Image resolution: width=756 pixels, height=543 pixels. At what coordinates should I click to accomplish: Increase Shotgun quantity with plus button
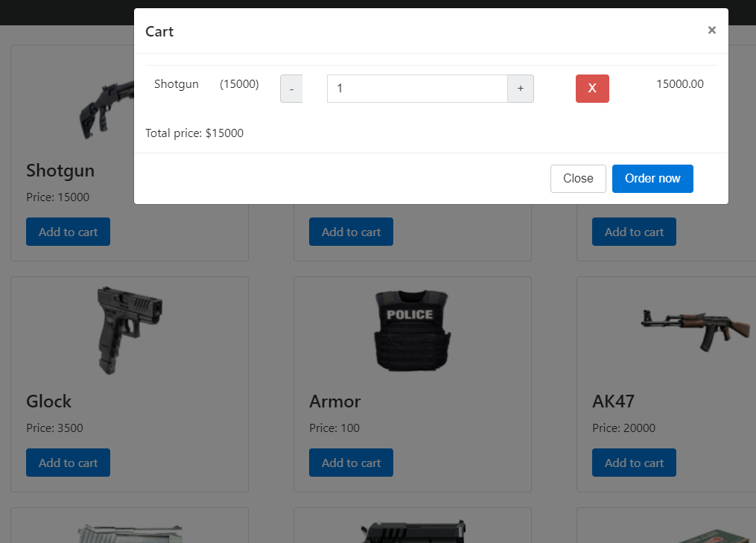(x=520, y=89)
